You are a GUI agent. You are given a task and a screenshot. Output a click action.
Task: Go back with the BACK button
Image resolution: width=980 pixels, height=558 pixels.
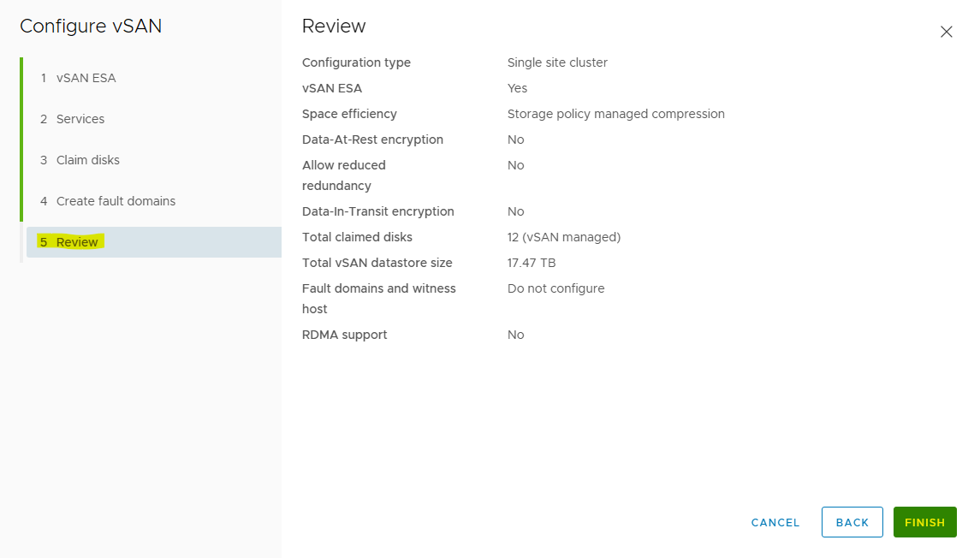click(852, 522)
